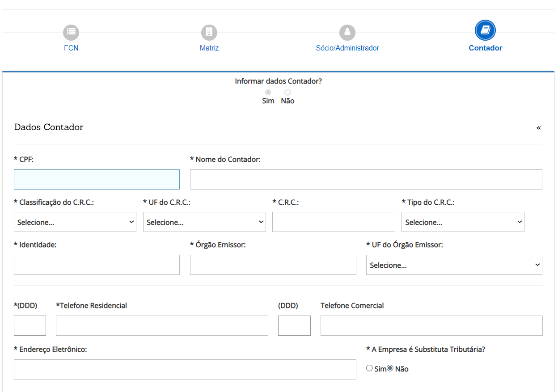Select Não for Informar dados Contador
558x392 pixels.
click(287, 92)
